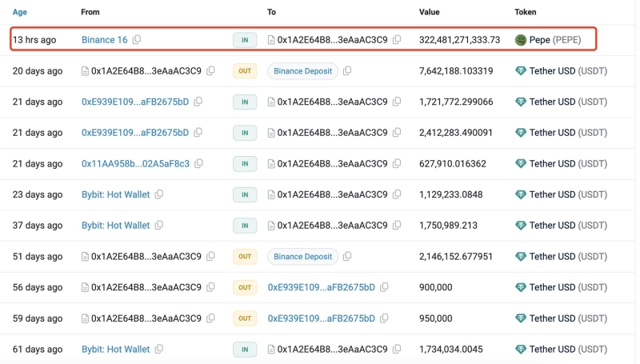The height and width of the screenshot is (364, 640).
Task: Copy Bybit: Hot Wallet address in 61 days ago row
Action: (x=159, y=350)
